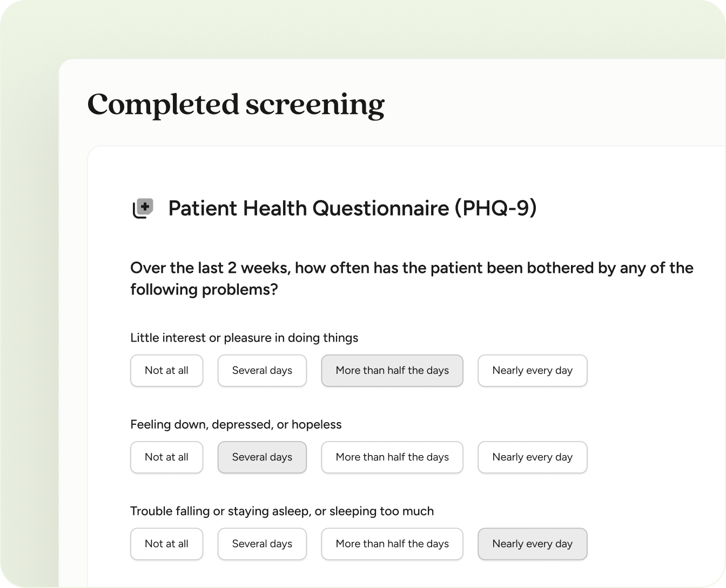
Task: Click the highlighted "More than half the days" option
Action: [x=392, y=371]
